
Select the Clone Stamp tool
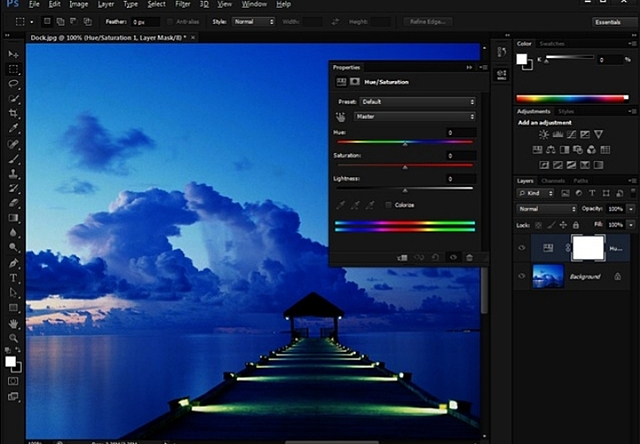point(13,173)
